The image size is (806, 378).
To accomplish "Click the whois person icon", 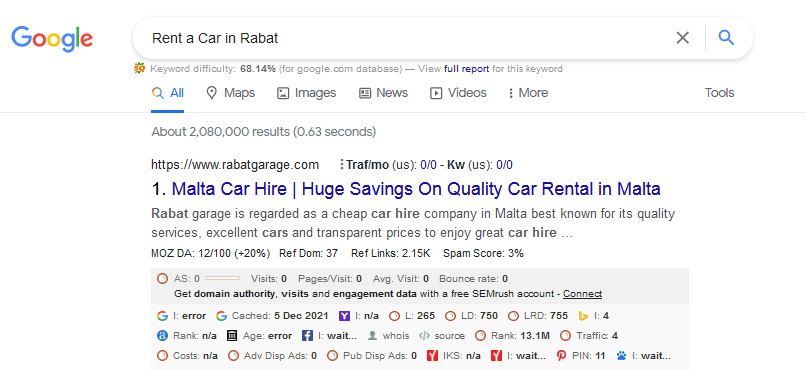I will click(373, 336).
